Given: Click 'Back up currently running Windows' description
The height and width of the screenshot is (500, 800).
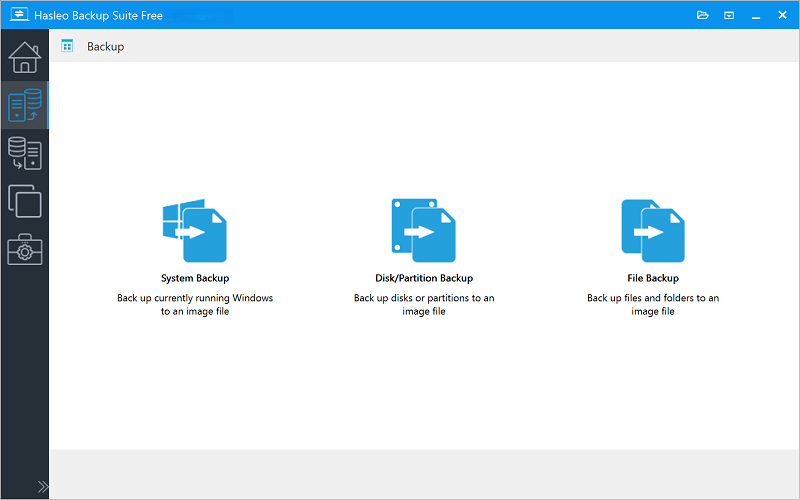Looking at the screenshot, I should (x=195, y=305).
